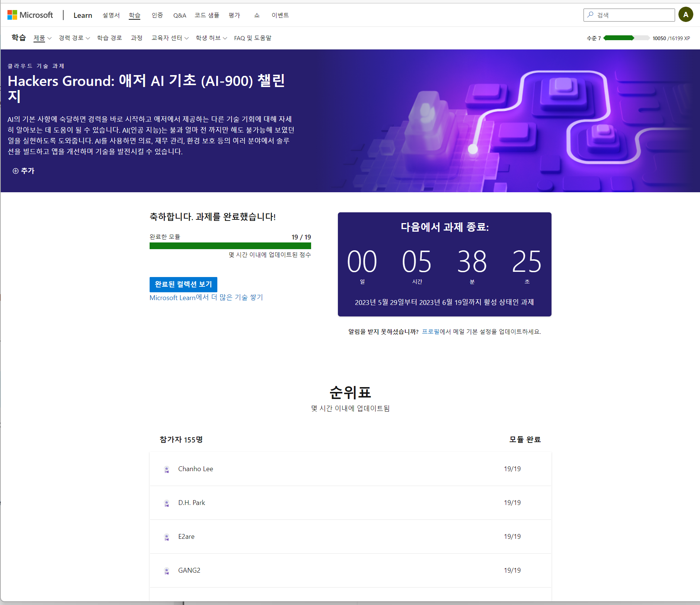Open 과정 navigation link
Image resolution: width=700 pixels, height=605 pixels.
(x=137, y=38)
